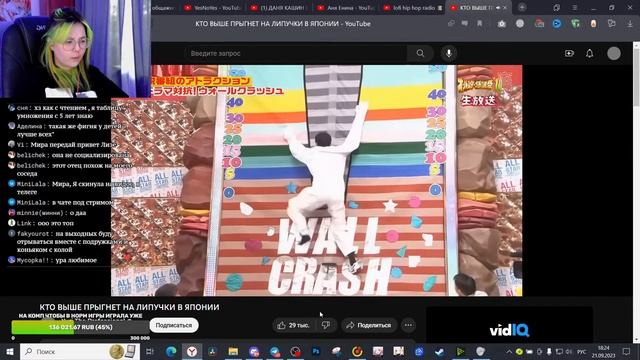The width and height of the screenshot is (640, 360).
Task: Open a new browser tab with plus
Action: click(522, 7)
